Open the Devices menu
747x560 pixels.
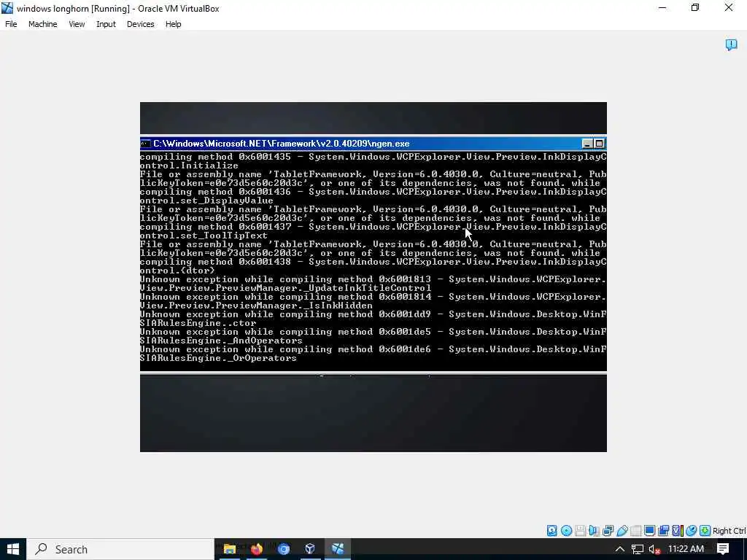(140, 24)
